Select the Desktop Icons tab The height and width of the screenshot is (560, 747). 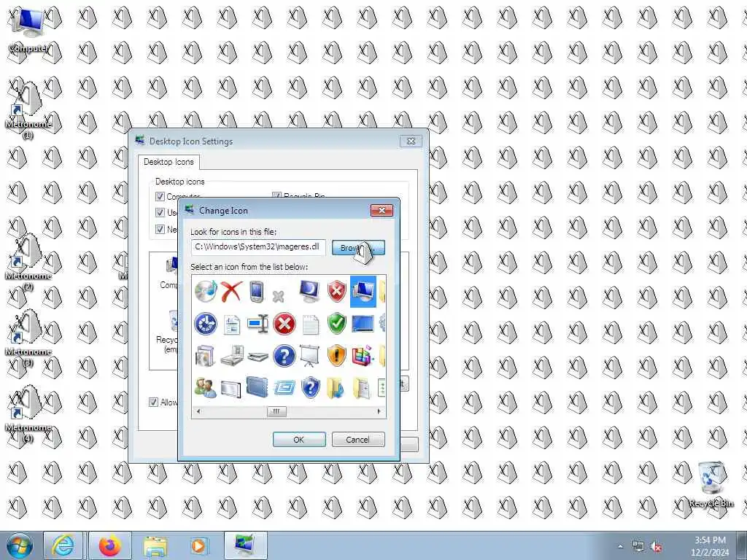point(169,162)
